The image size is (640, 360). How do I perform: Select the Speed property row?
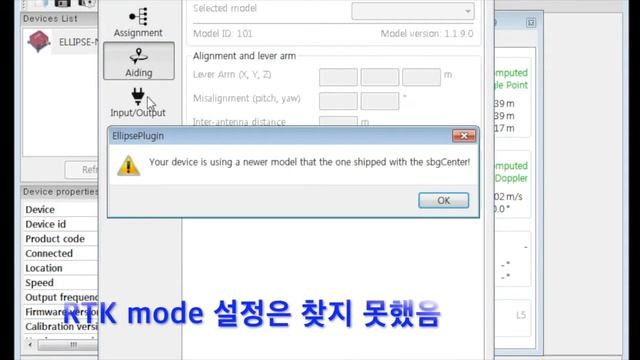60,283
